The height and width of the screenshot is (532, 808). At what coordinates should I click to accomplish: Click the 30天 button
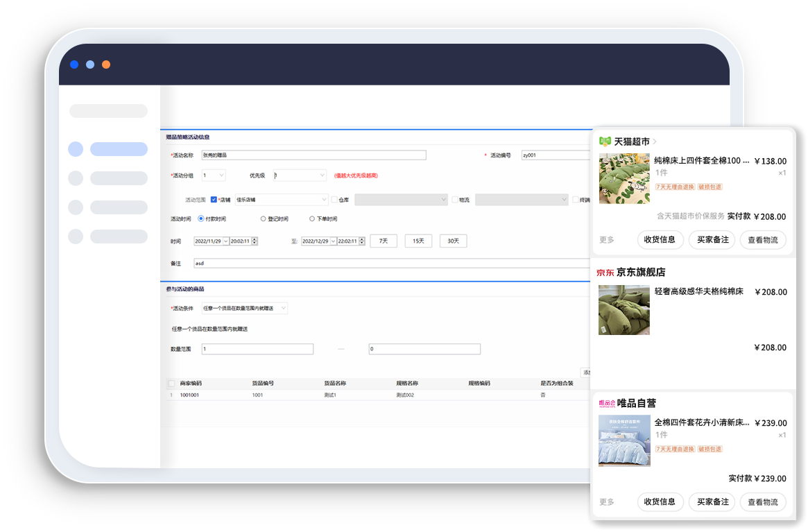click(x=454, y=241)
